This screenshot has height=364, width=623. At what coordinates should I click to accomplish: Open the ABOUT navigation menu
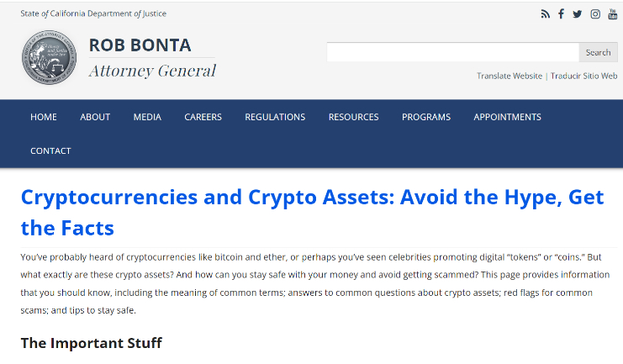[95, 117]
